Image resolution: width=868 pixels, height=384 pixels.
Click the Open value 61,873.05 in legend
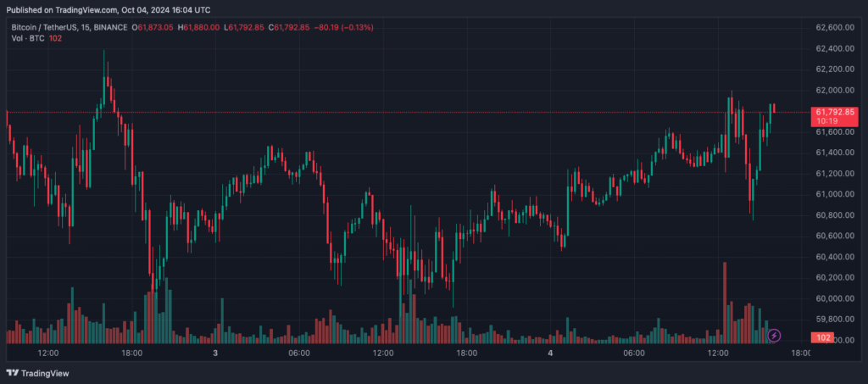click(155, 28)
